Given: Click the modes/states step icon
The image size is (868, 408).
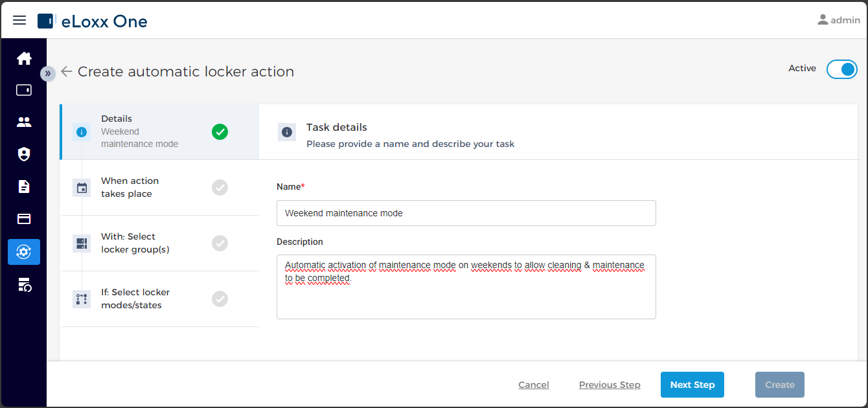Looking at the screenshot, I should coord(82,299).
